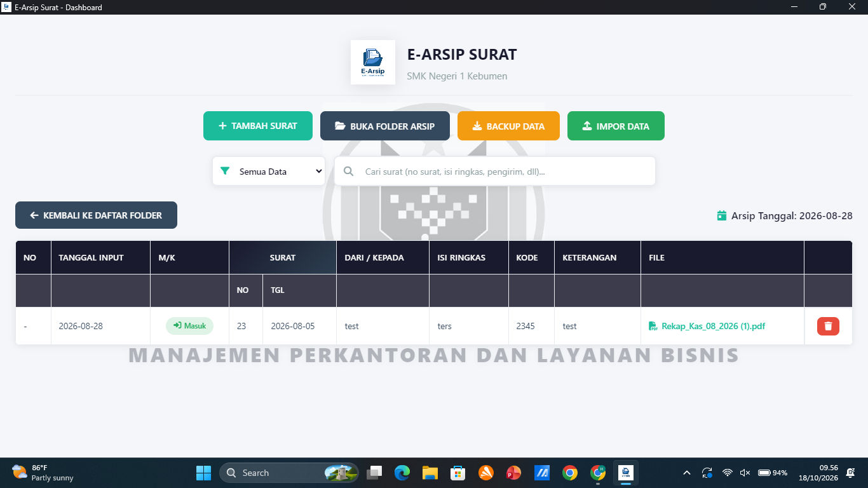
Task: Click the E-Arsip logo image
Action: (x=373, y=62)
